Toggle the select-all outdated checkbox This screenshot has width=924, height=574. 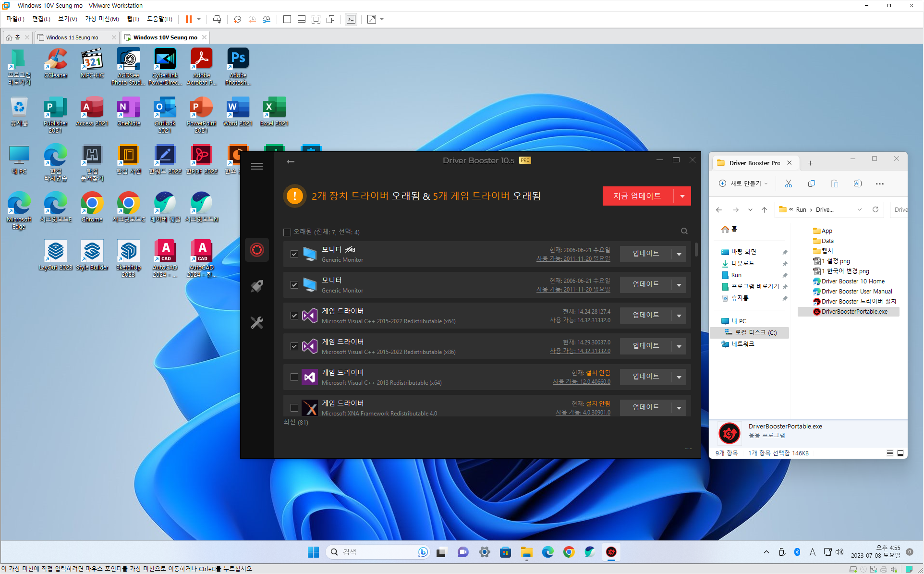tap(287, 232)
